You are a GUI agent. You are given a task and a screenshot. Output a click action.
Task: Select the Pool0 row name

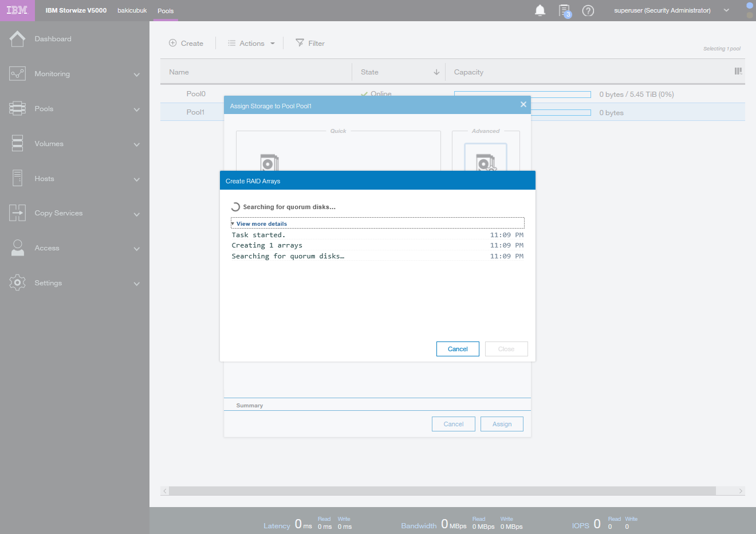coord(196,94)
